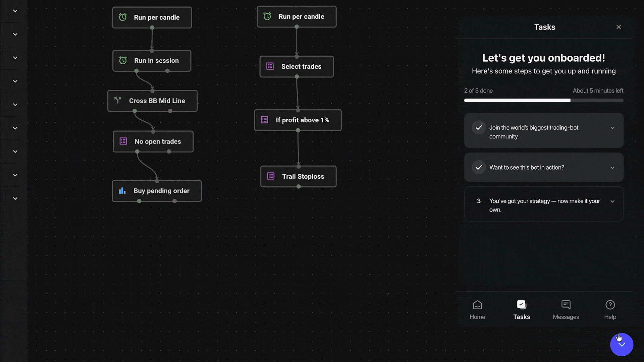Collapse the widget with the blue round button
Viewport: 644px width, 362px height.
(622, 345)
